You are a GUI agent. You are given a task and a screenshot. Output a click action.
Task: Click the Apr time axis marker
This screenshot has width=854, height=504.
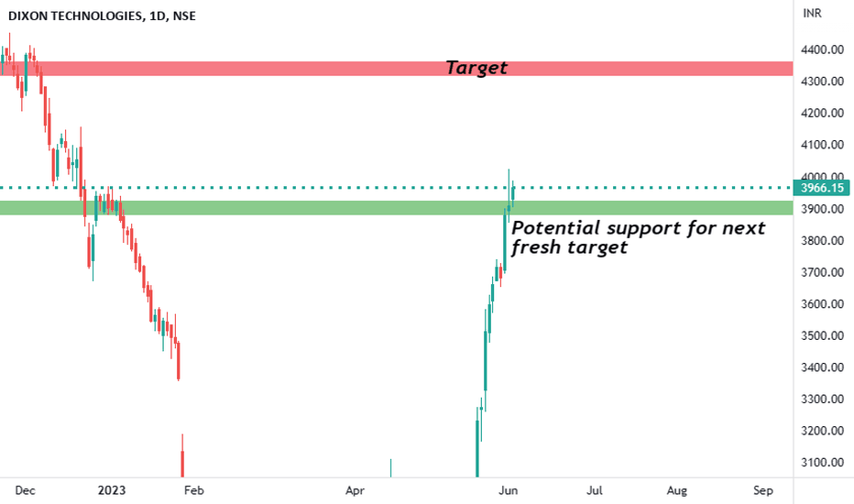[355, 490]
